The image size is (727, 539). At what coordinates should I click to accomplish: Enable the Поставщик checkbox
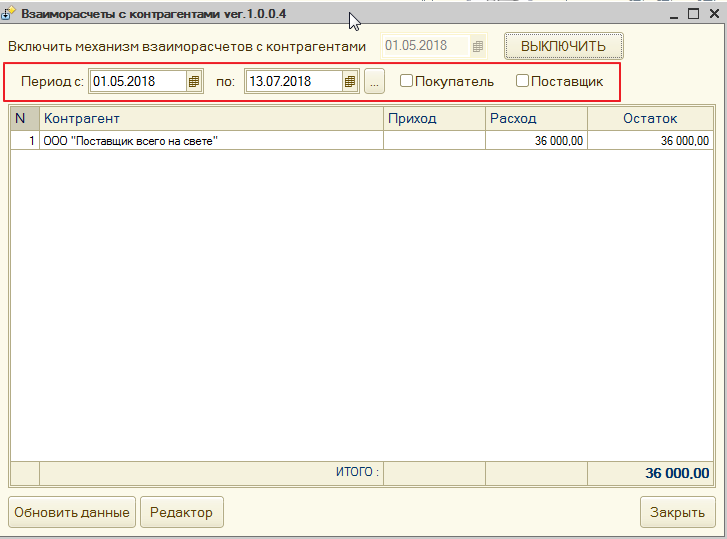pos(522,81)
